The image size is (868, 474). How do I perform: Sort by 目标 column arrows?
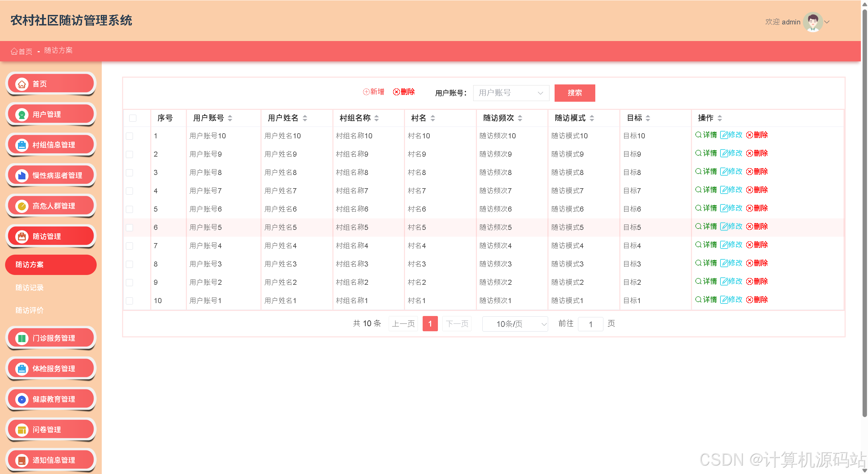648,118
